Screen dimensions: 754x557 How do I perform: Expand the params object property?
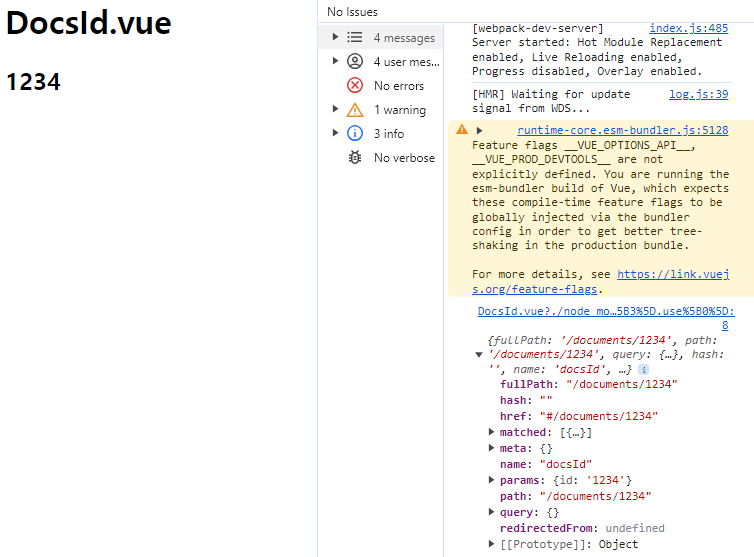point(491,480)
